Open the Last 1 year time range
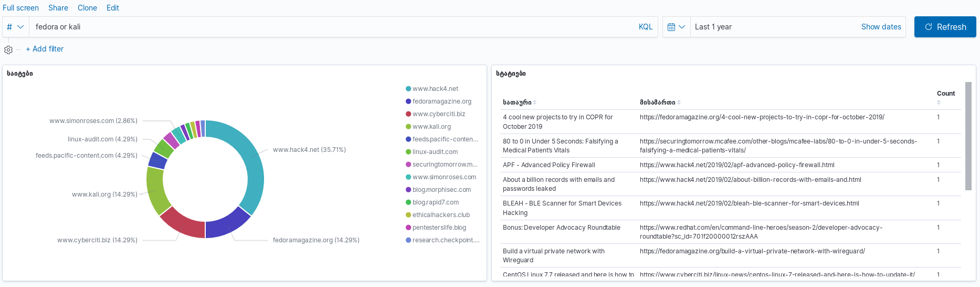This screenshot has height=287, width=980. pos(713,27)
